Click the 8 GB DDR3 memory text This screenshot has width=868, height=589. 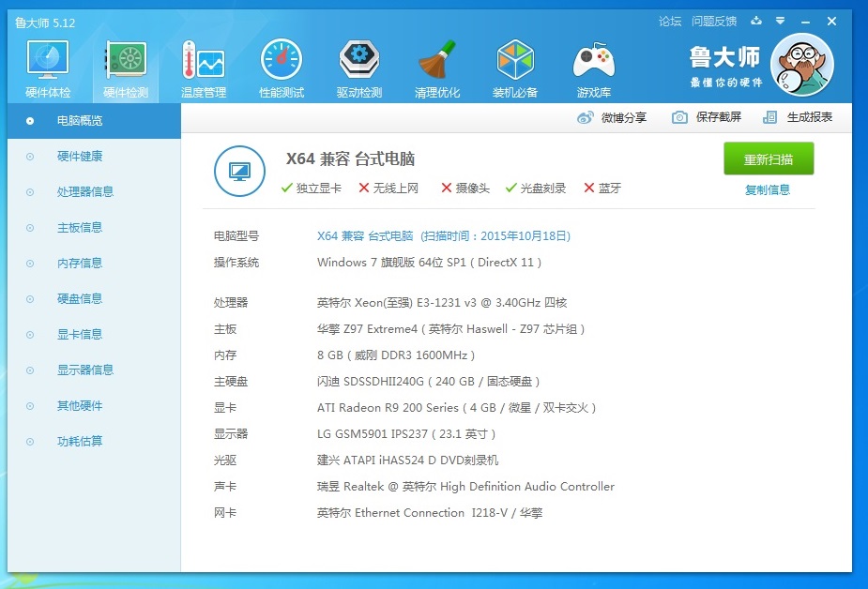(x=396, y=355)
